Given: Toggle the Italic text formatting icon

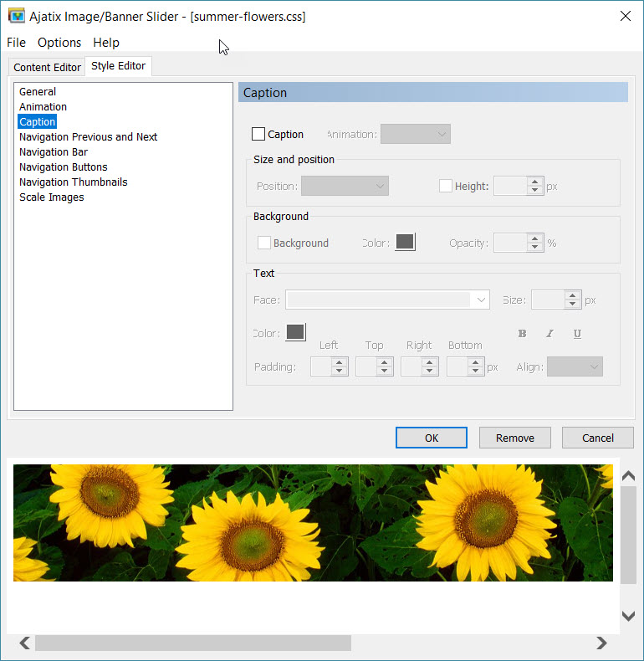Looking at the screenshot, I should click(549, 334).
